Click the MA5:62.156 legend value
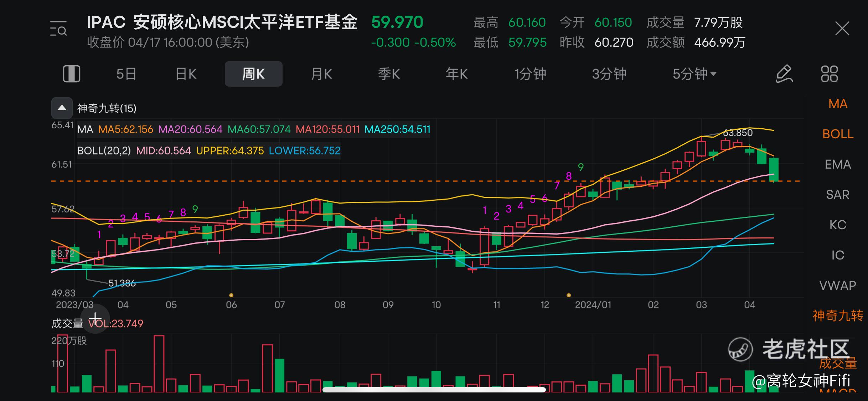The width and height of the screenshot is (868, 401). (x=126, y=129)
